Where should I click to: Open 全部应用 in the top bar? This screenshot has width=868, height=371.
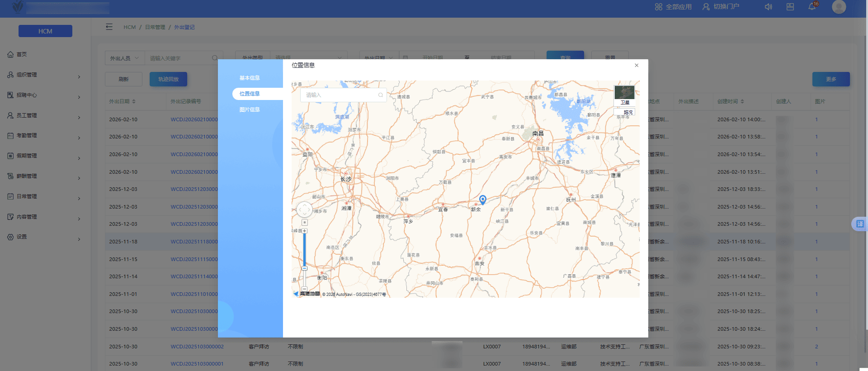pyautogui.click(x=673, y=7)
